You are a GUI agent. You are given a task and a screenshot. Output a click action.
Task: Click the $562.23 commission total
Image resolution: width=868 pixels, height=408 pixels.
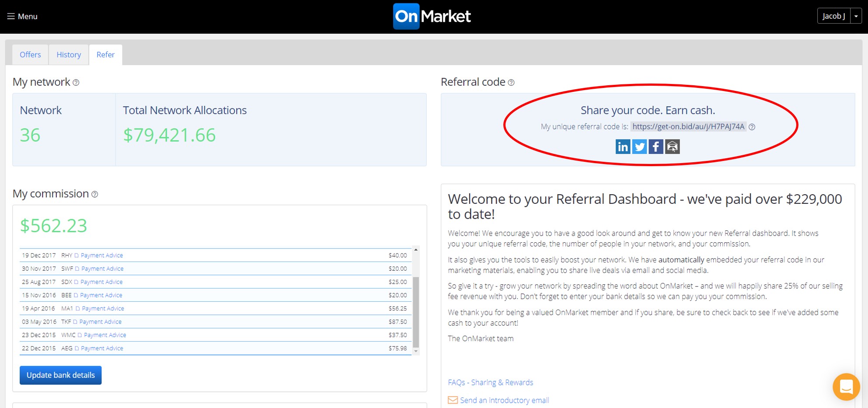point(54,226)
